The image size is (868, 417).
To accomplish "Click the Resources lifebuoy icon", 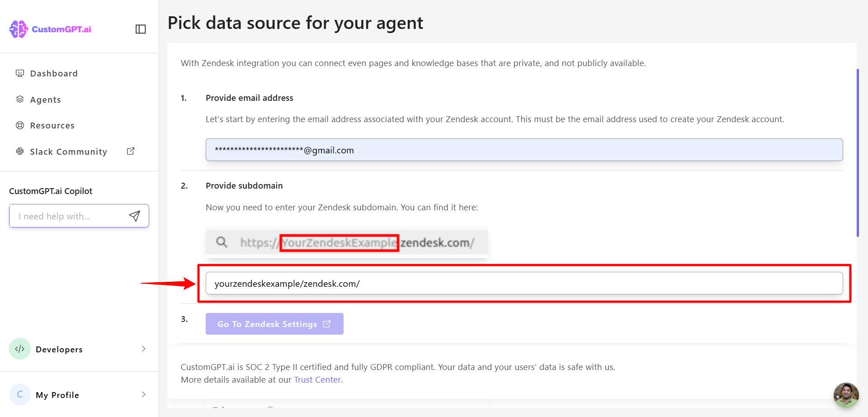I will (x=20, y=125).
